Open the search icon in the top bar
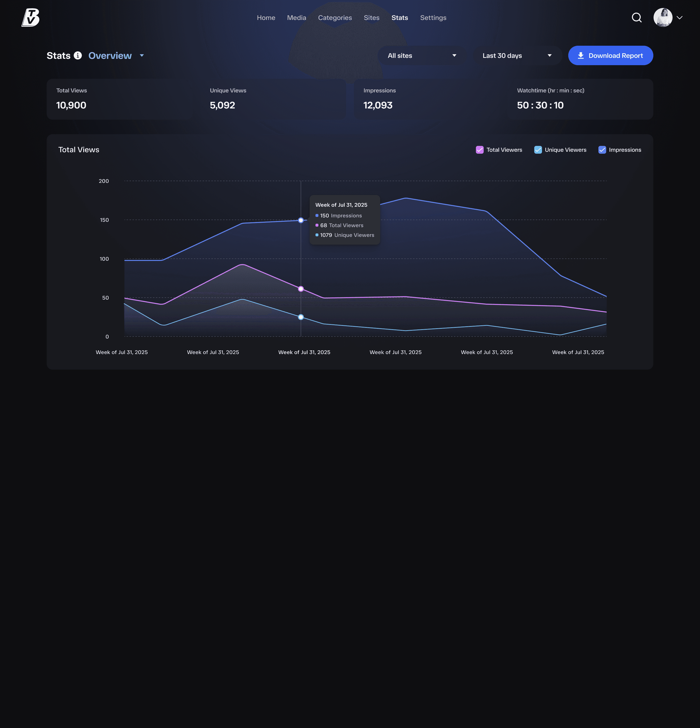Image resolution: width=700 pixels, height=728 pixels. [637, 18]
